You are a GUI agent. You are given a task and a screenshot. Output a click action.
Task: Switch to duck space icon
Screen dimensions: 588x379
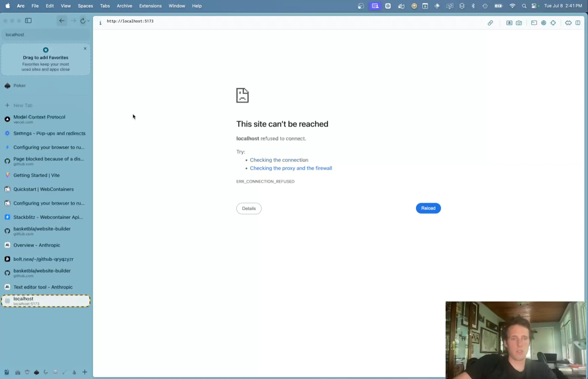(x=46, y=372)
